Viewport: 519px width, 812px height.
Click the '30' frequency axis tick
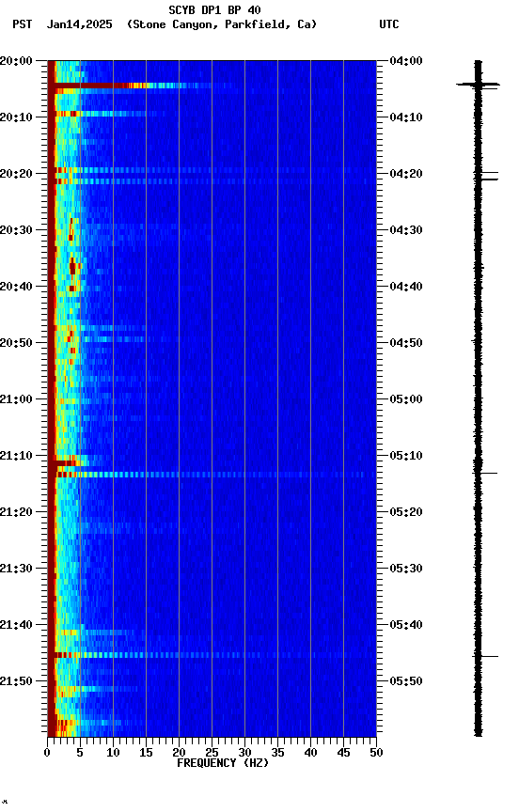point(245,753)
